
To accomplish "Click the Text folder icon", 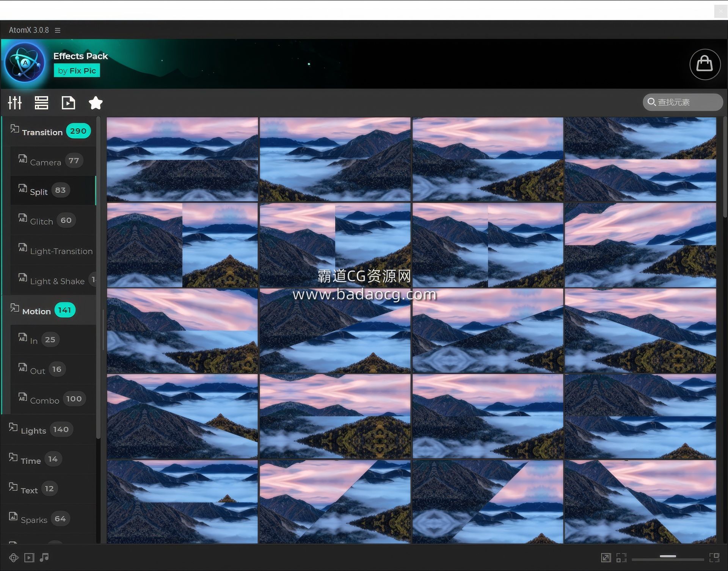I will [13, 487].
